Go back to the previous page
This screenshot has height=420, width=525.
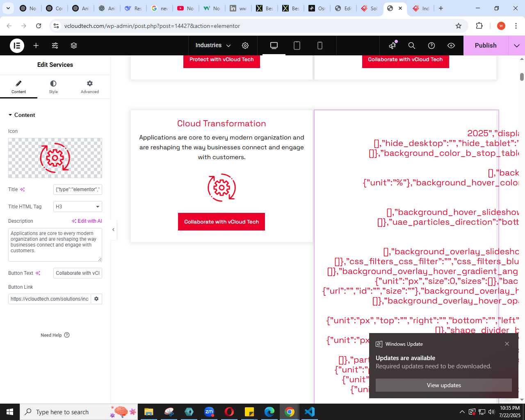pos(9,26)
